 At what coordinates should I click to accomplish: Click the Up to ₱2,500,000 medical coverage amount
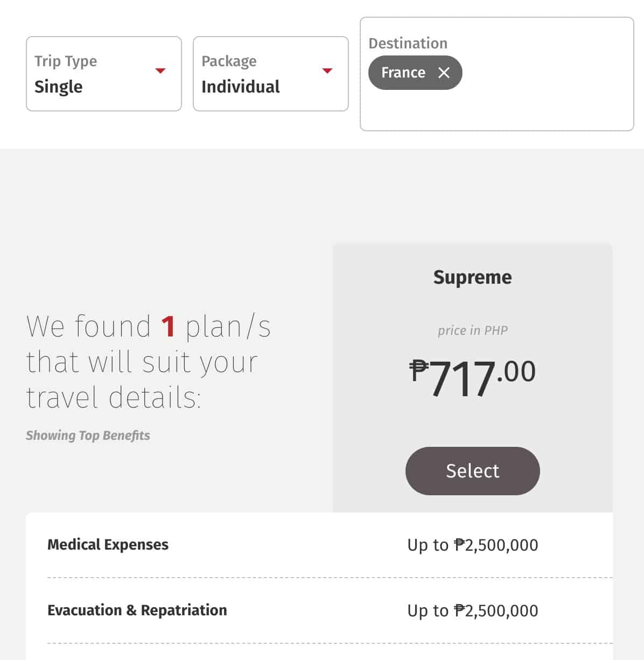[x=472, y=545]
